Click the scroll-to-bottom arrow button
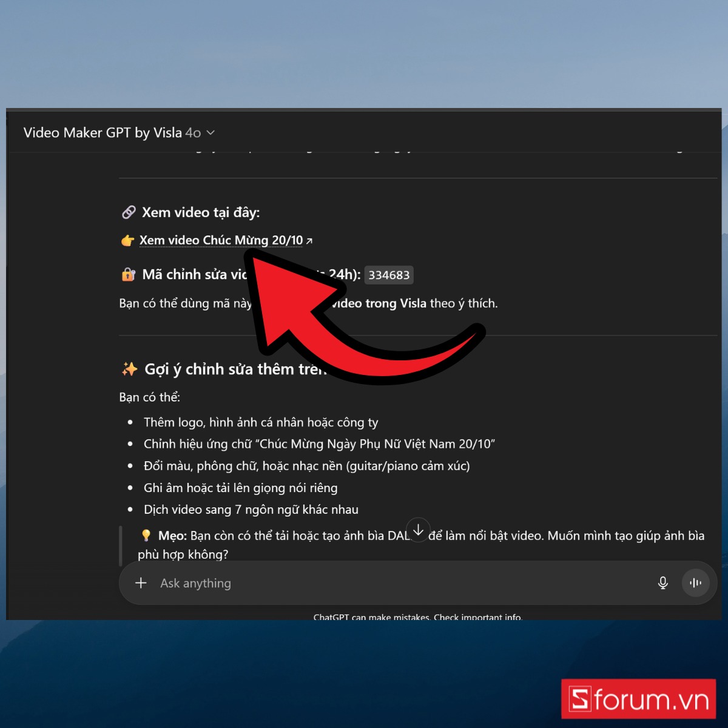 [x=419, y=530]
